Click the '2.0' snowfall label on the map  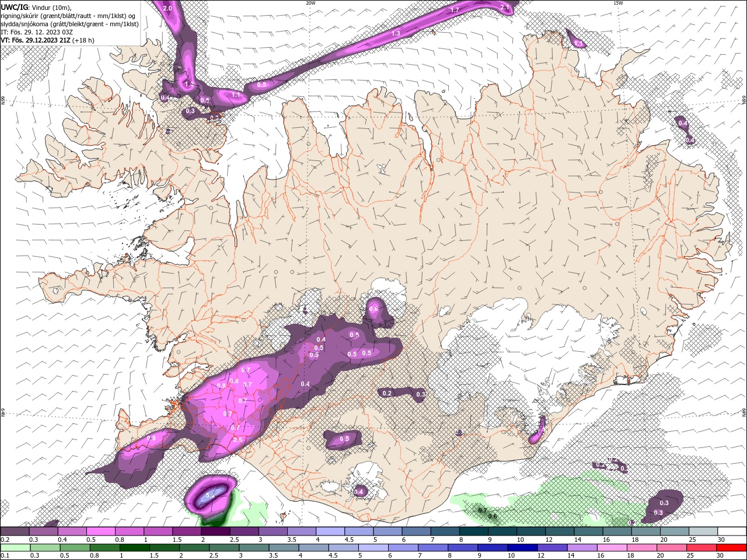click(167, 8)
